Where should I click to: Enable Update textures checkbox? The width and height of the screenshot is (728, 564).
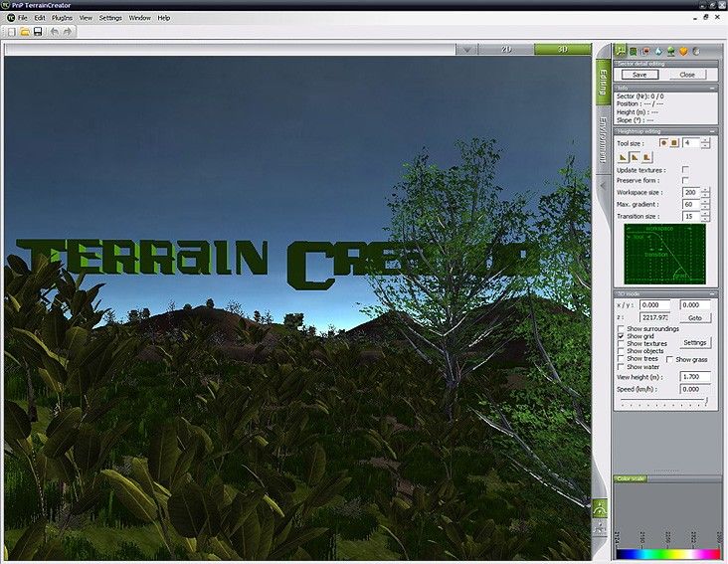click(685, 169)
